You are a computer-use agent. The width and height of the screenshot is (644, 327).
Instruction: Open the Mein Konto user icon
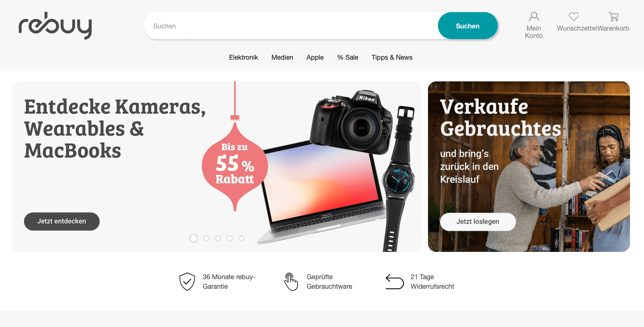[x=534, y=17]
